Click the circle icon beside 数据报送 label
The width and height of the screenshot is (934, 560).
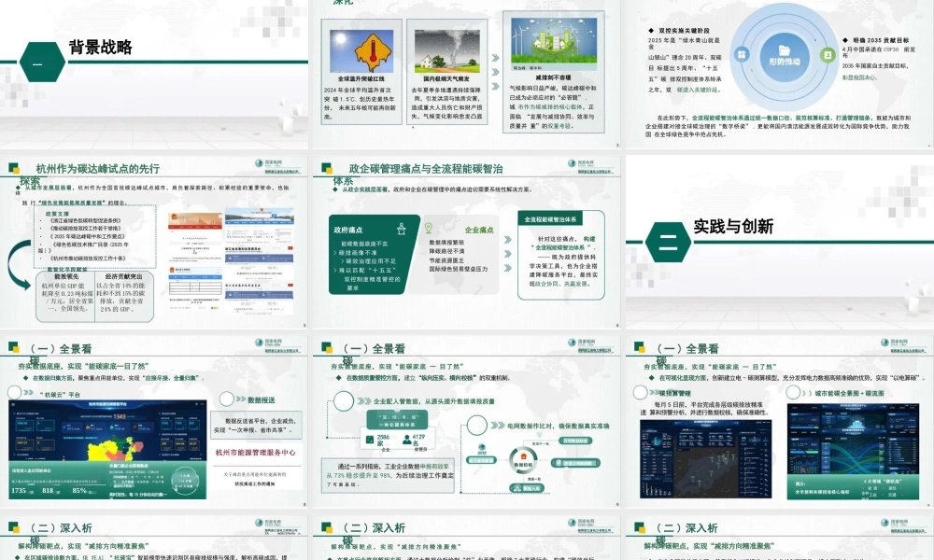pyautogui.click(x=226, y=399)
